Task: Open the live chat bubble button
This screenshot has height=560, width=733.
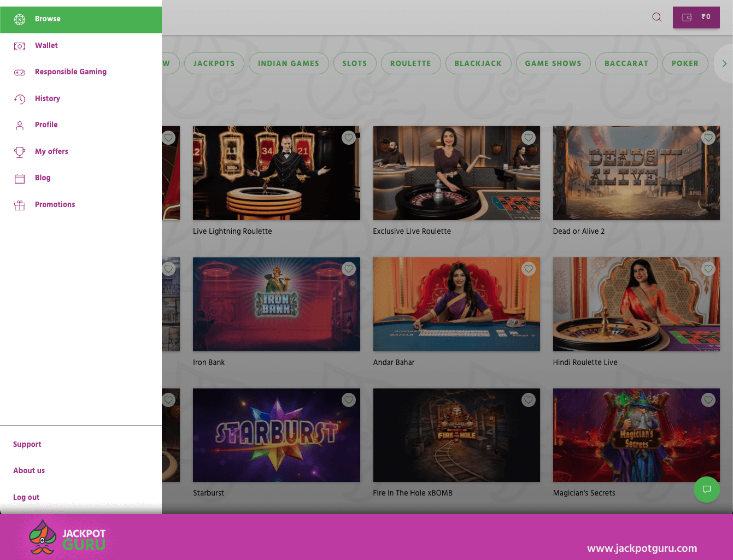Action: 707,490
